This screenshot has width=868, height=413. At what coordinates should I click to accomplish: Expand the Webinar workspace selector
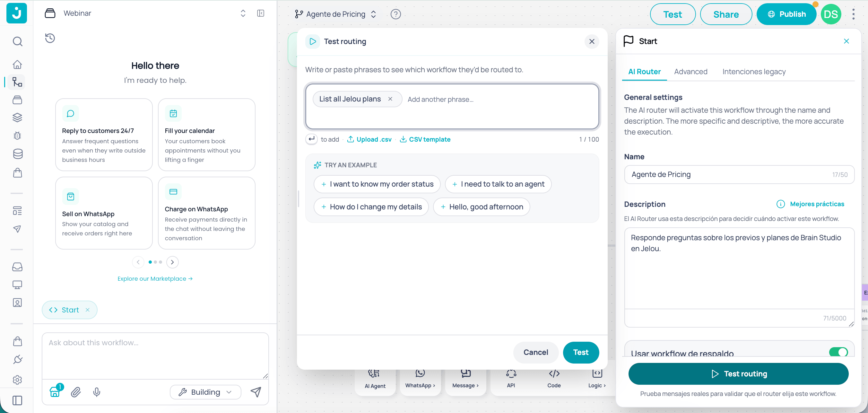click(243, 13)
